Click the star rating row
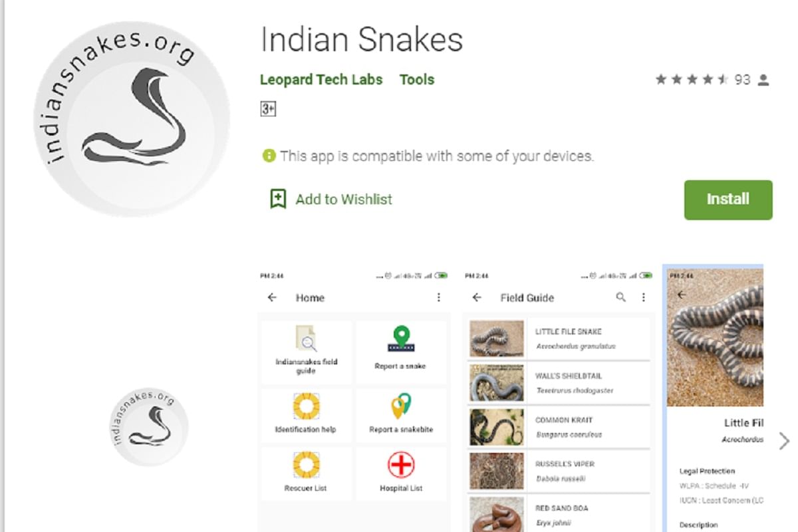Image resolution: width=798 pixels, height=532 pixels. point(712,80)
